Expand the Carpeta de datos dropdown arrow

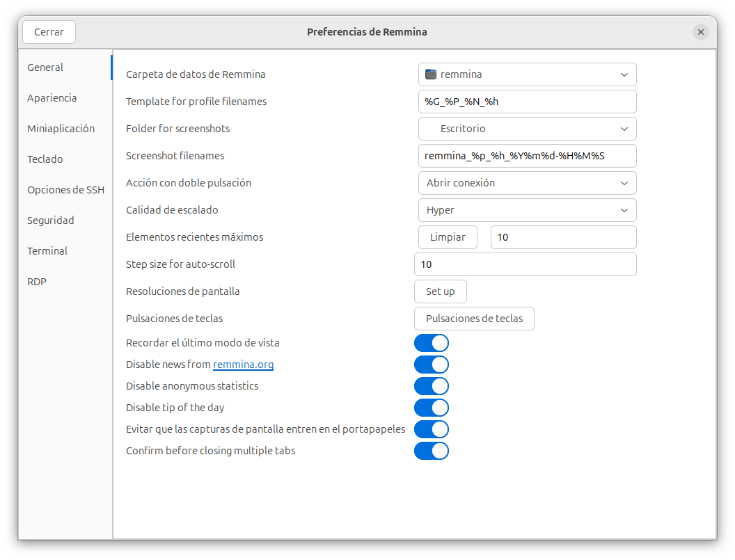click(623, 74)
